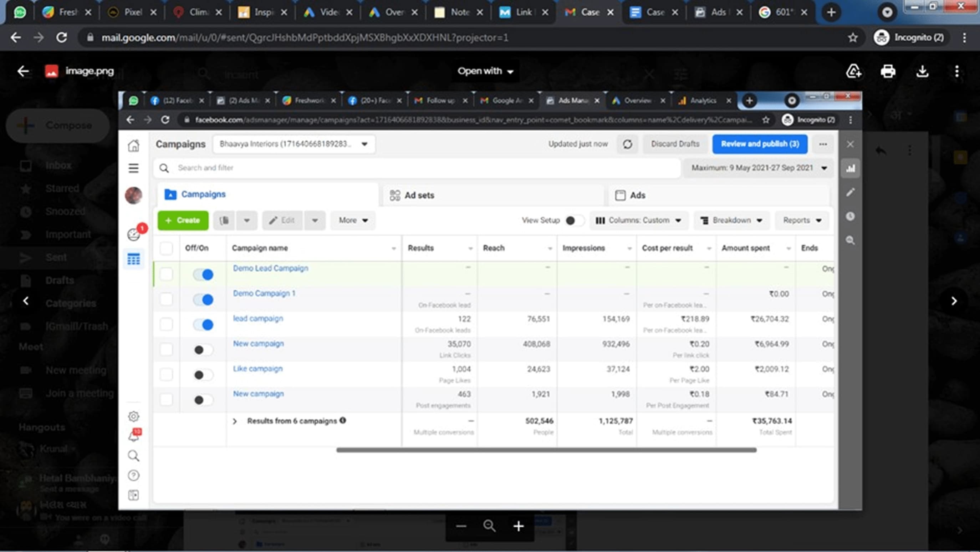Download image.png using download icon

click(x=922, y=71)
